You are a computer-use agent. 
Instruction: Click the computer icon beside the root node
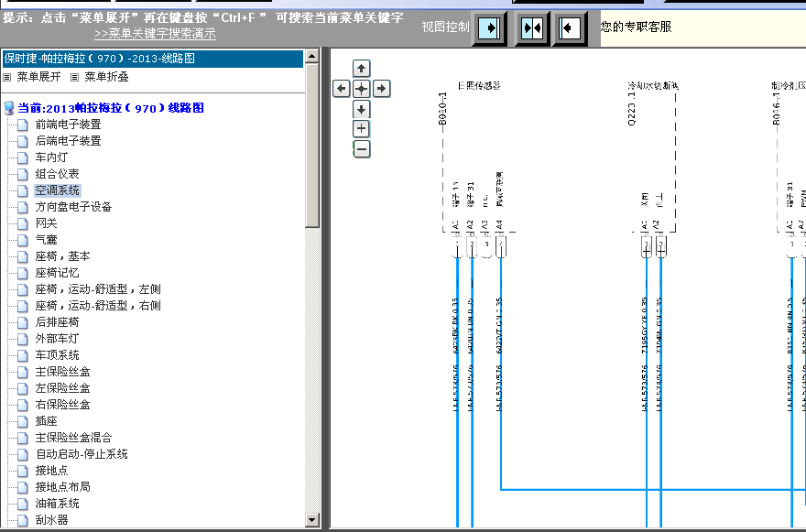[x=9, y=108]
